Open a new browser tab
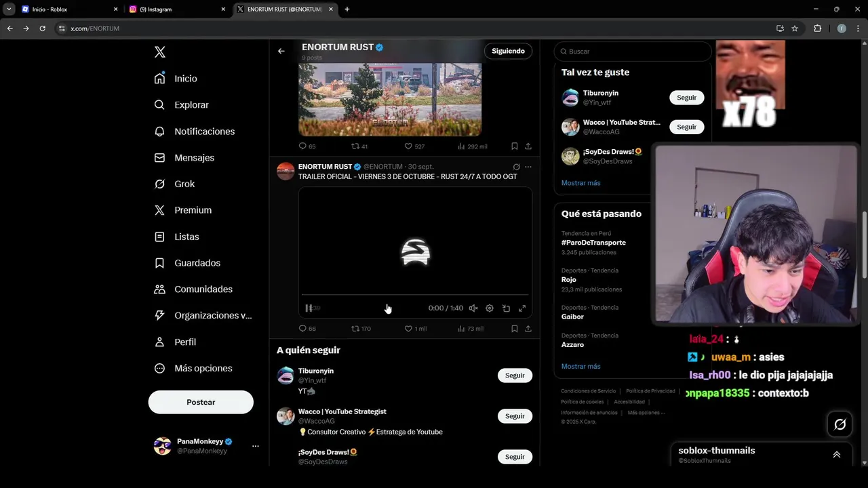This screenshot has width=868, height=488. coord(347,9)
